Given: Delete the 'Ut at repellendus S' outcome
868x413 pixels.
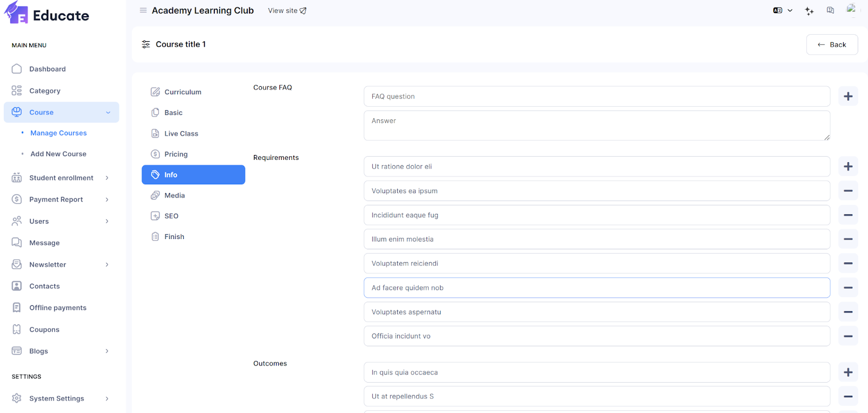Looking at the screenshot, I should tap(848, 396).
